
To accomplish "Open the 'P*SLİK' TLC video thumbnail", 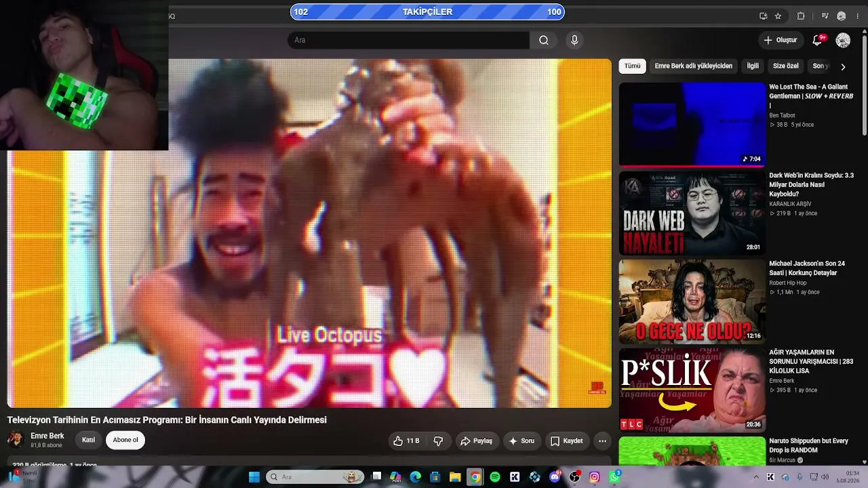I will 692,390.
